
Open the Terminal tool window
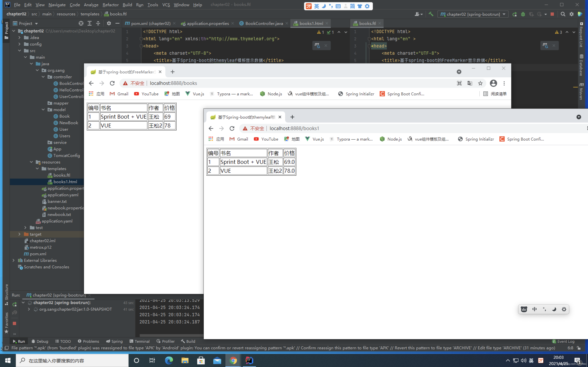(139, 341)
